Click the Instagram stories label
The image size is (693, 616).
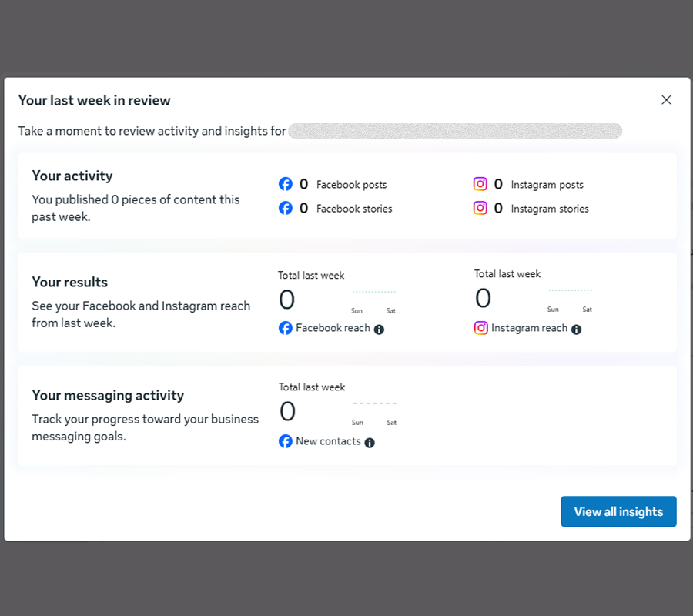click(x=550, y=208)
